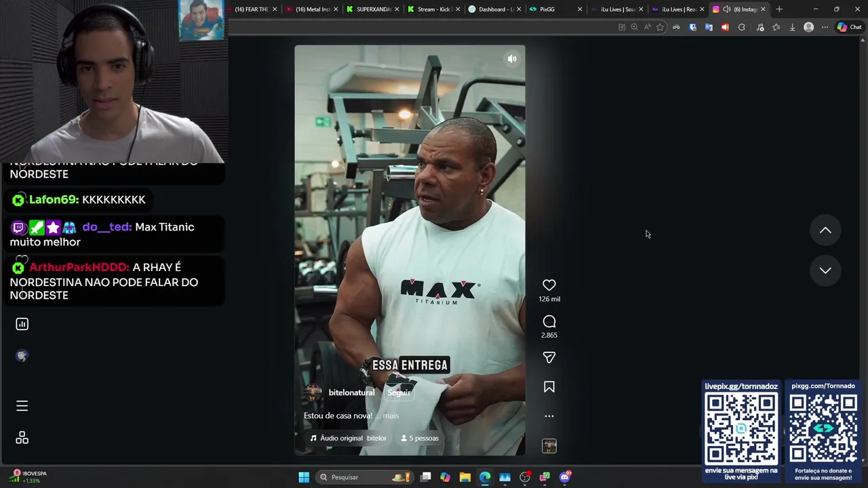Image resolution: width=868 pixels, height=488 pixels.
Task: Mute Instagram tab via speaker icon
Action: [726, 9]
